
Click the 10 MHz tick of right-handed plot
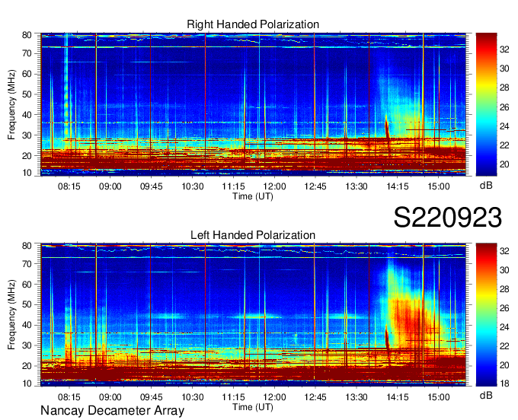click(x=27, y=173)
